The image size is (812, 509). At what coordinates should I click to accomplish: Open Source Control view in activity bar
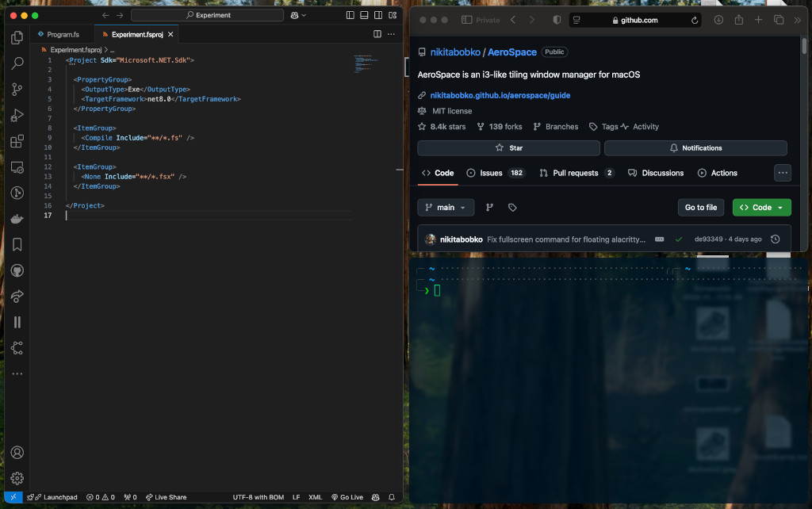click(17, 89)
